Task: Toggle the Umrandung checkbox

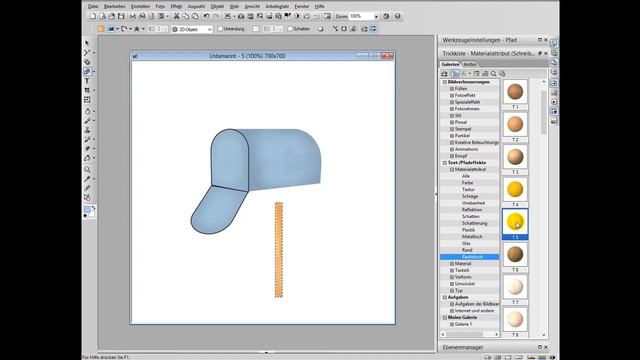Action: [x=220, y=29]
